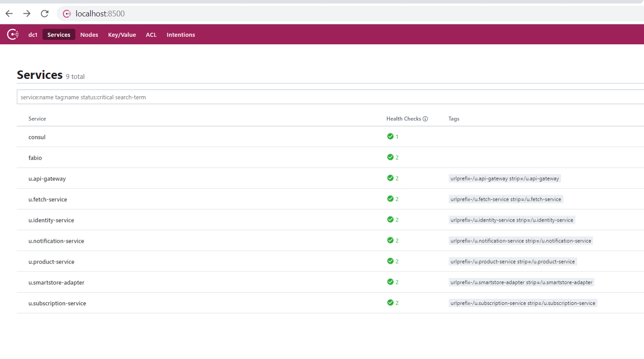
Task: Click the green check icon for u.fetch-service
Action: (390, 199)
